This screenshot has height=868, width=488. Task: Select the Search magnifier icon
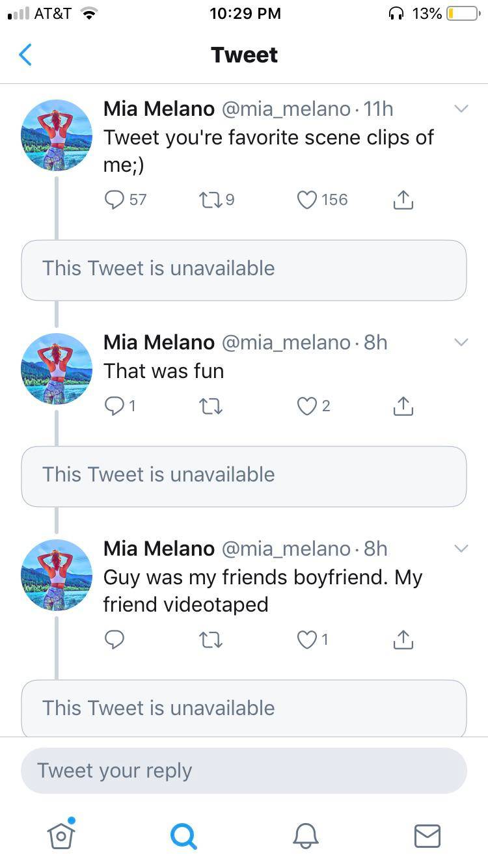pyautogui.click(x=183, y=837)
